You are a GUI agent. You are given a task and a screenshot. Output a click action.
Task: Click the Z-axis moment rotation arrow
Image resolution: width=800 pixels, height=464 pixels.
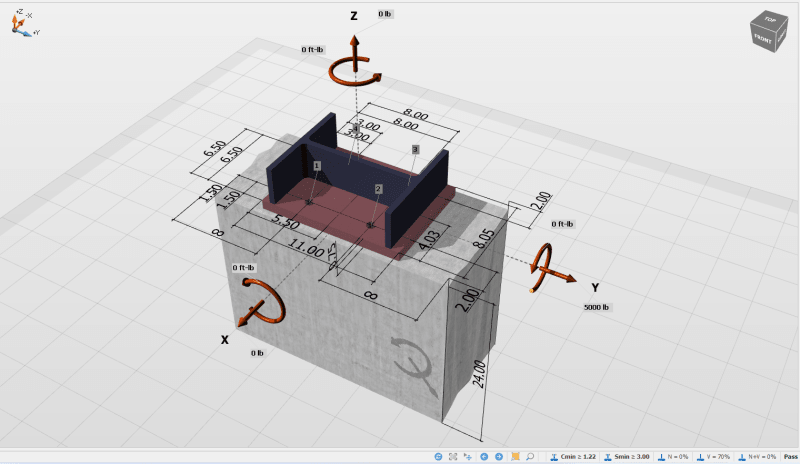coord(354,72)
